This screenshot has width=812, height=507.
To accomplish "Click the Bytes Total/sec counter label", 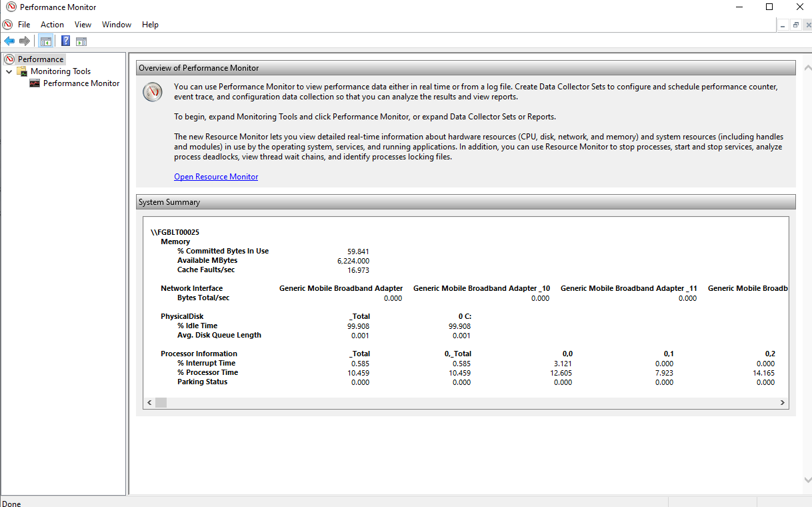I will [203, 298].
